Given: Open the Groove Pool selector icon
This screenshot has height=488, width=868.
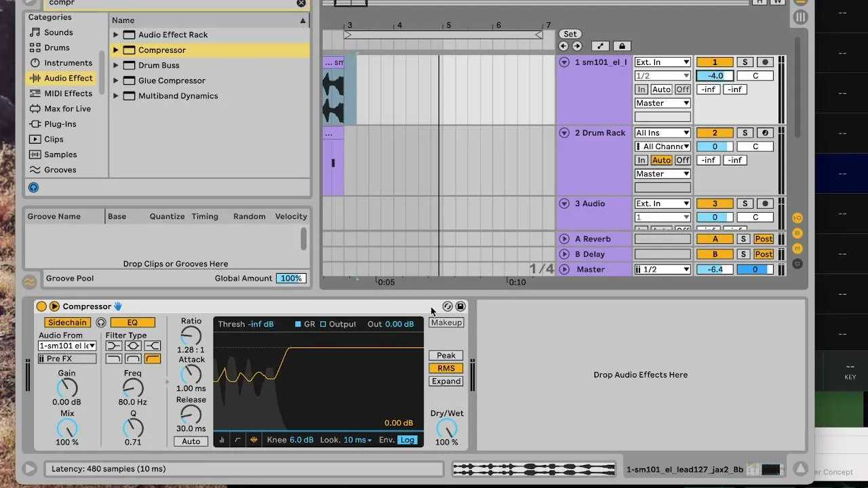Looking at the screenshot, I should click(29, 281).
